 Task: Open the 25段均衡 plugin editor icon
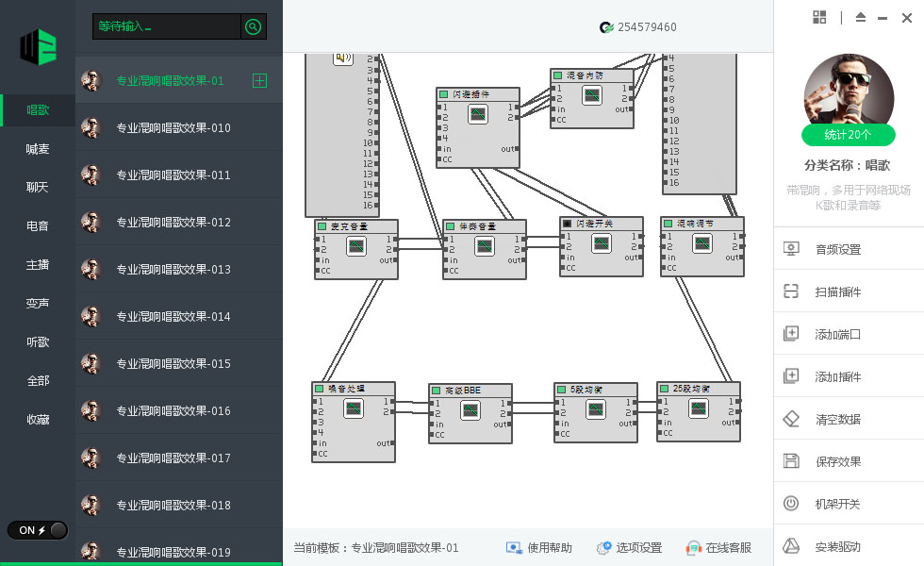click(699, 408)
